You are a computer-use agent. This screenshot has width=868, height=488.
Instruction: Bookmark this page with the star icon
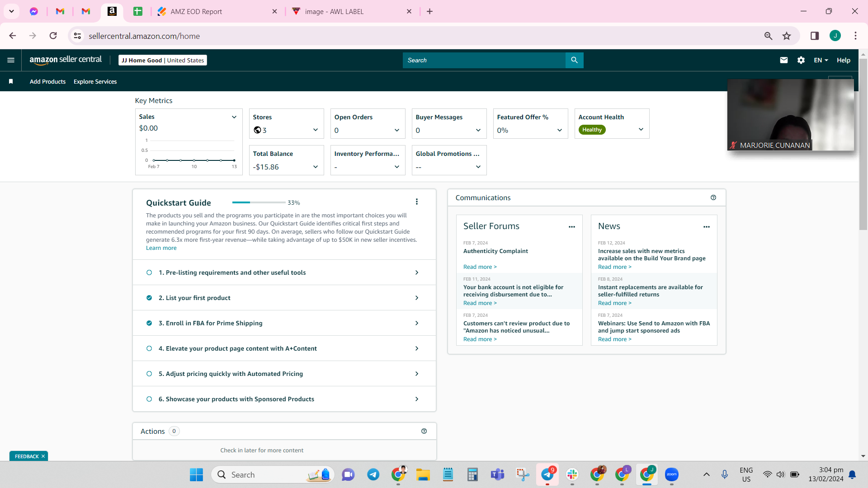[787, 36]
